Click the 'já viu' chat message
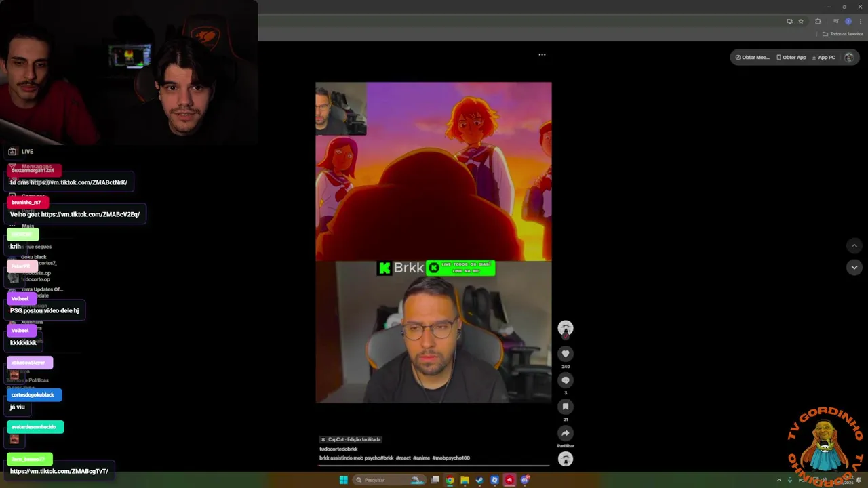Screen dimensions: 868x488 tap(18, 407)
